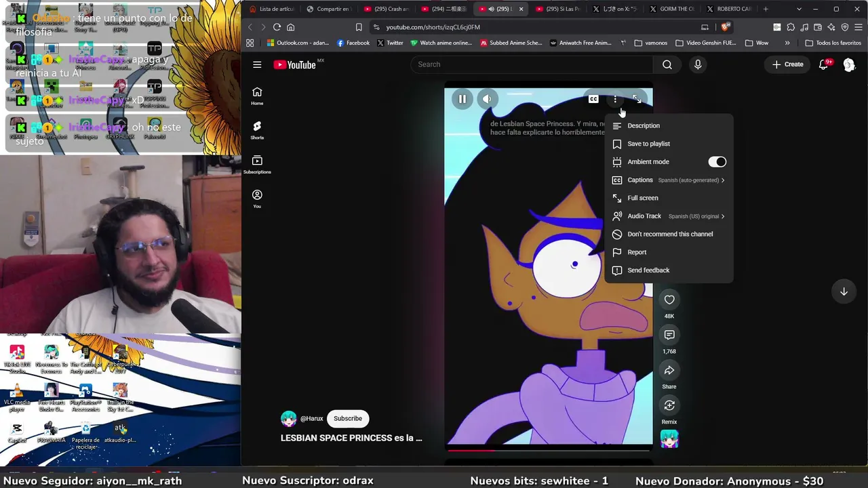This screenshot has width=868, height=488.
Task: Like the Short with heart button
Action: pyautogui.click(x=669, y=300)
